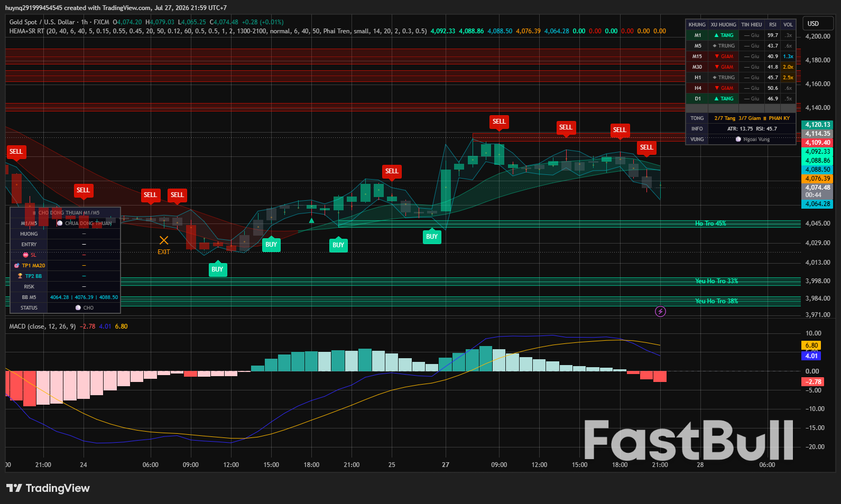
Task: Select the XU HUONG column header
Action: point(723,25)
